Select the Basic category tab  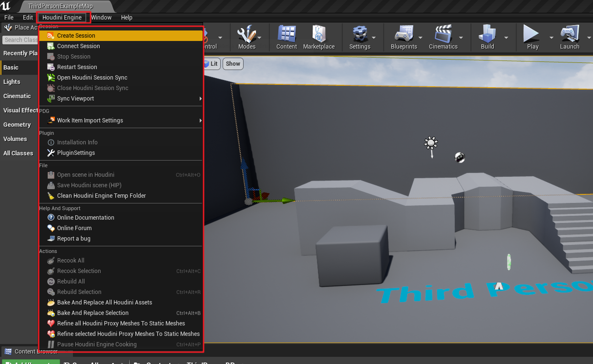pos(20,68)
